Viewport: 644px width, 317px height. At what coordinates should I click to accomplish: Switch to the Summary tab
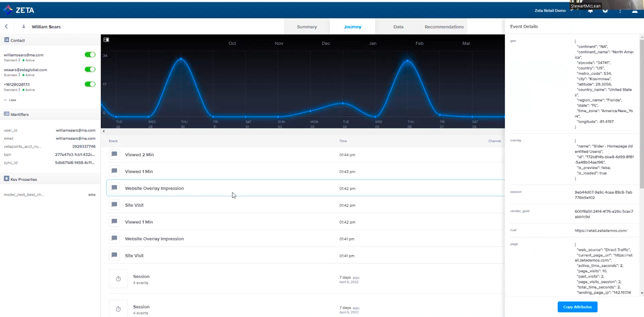click(307, 27)
